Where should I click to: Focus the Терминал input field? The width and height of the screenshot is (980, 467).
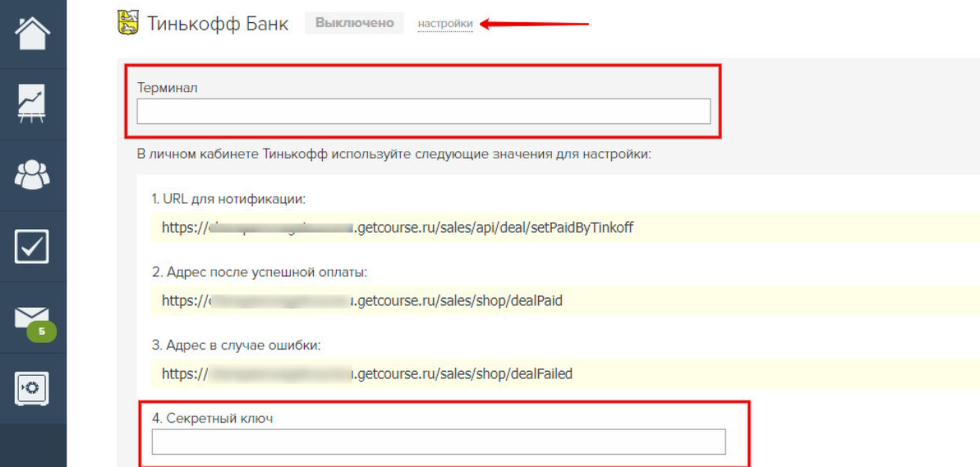[x=424, y=111]
